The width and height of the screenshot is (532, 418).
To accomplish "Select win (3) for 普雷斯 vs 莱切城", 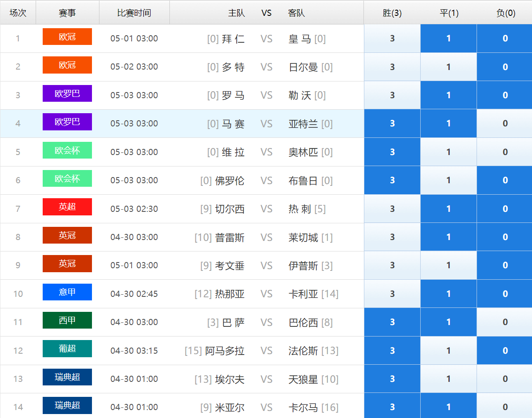I will pos(392,237).
